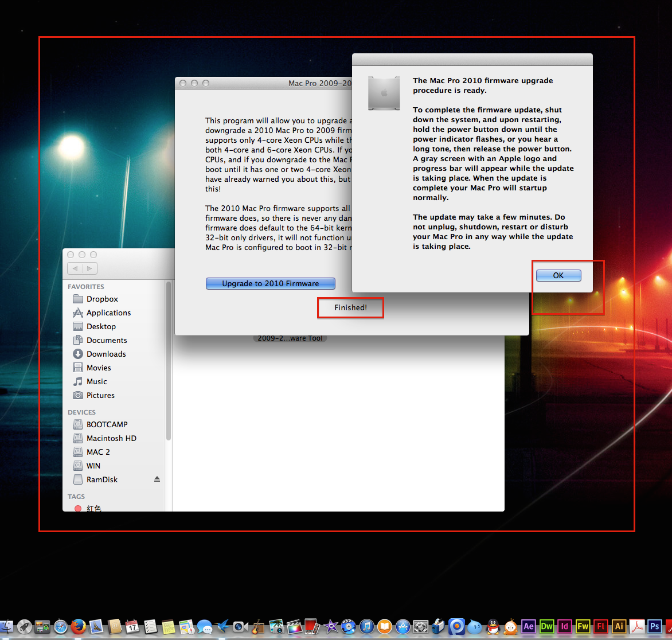672x640 pixels.
Task: Open App Store from the Dock
Action: coord(403,627)
